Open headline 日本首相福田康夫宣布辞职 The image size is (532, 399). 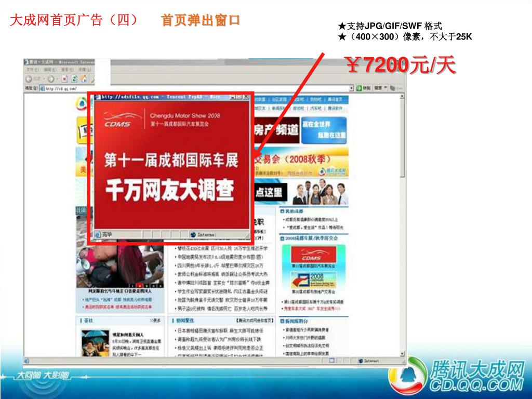(x=220, y=330)
